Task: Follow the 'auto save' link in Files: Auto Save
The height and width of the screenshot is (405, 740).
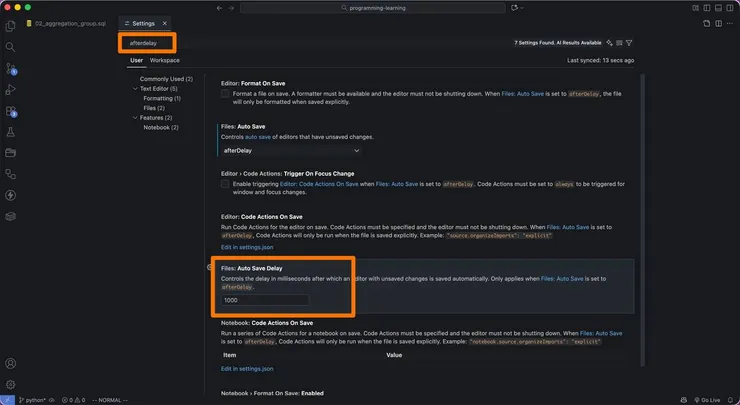Action: coord(258,137)
